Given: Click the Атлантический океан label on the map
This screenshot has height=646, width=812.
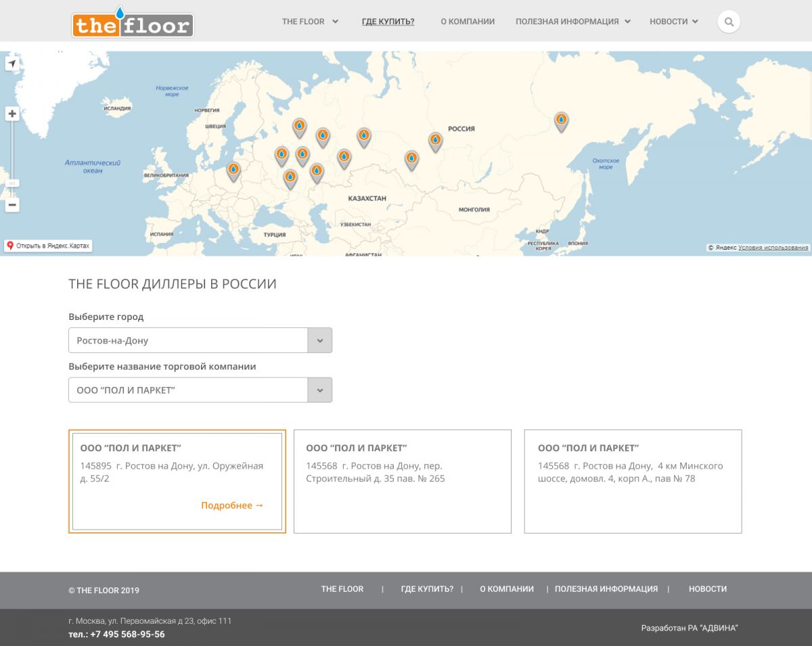Looking at the screenshot, I should [x=93, y=166].
